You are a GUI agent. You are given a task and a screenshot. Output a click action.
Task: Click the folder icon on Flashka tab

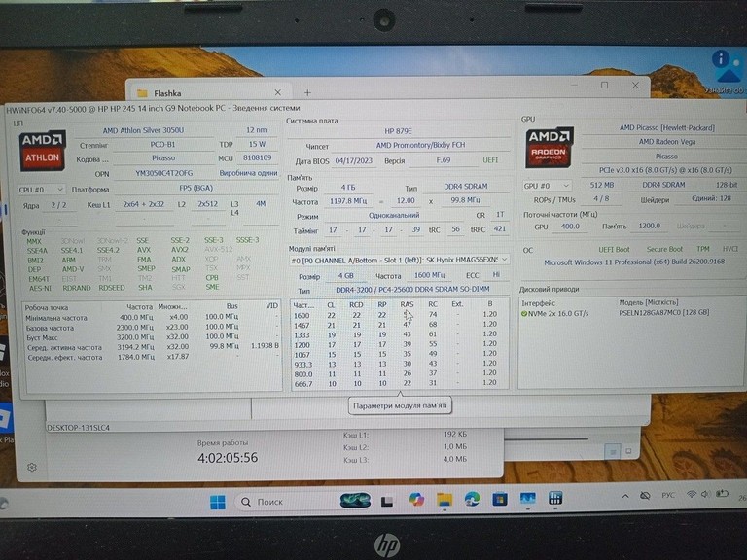[x=142, y=93]
